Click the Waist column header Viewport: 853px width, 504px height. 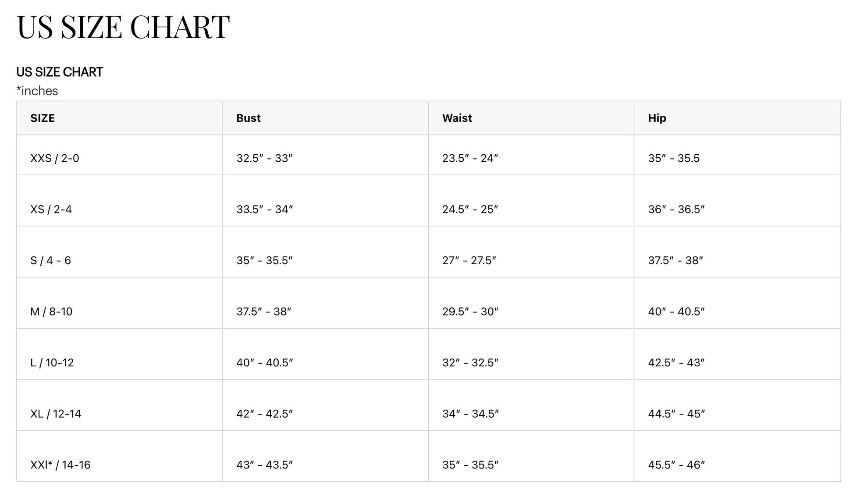(457, 118)
